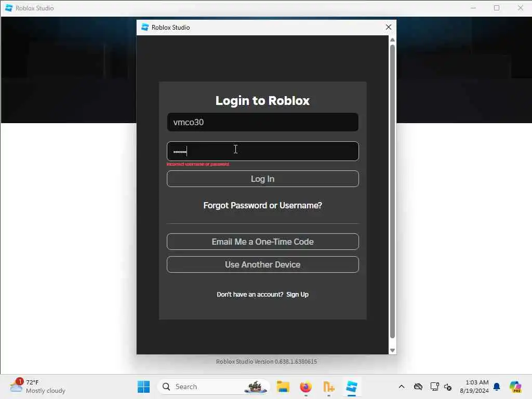Click the magnifier icon in taskbar search
This screenshot has height=399, width=532.
click(166, 387)
